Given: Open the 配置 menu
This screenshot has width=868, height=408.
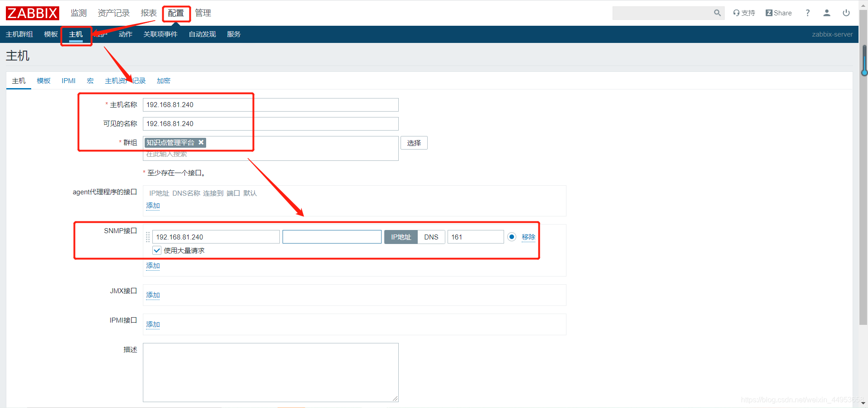Looking at the screenshot, I should (x=176, y=13).
